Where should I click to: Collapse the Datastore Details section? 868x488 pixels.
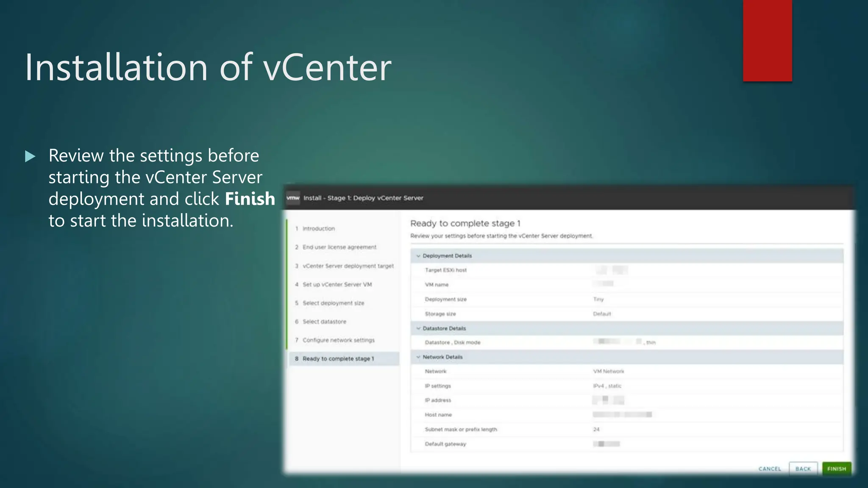[418, 328]
